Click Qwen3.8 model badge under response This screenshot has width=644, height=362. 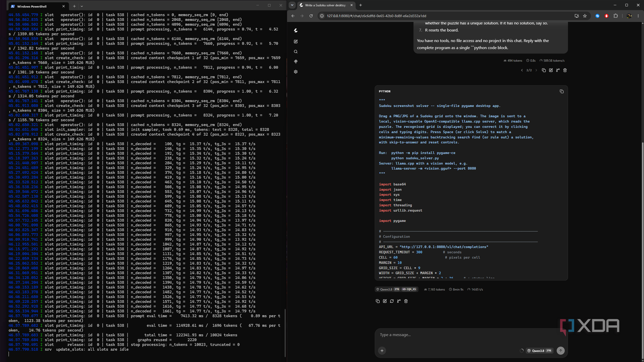(396, 289)
